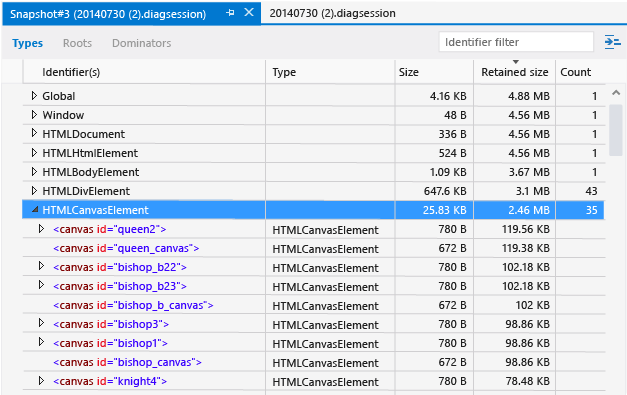Screen dimensions: 627x395
Task: Click the count value 35
Action: pyautogui.click(x=591, y=210)
